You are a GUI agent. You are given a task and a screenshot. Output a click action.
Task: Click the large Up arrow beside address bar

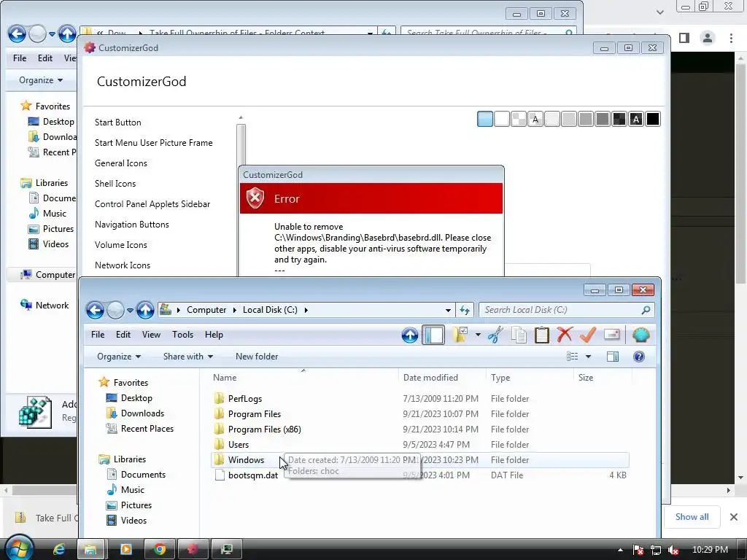(145, 311)
